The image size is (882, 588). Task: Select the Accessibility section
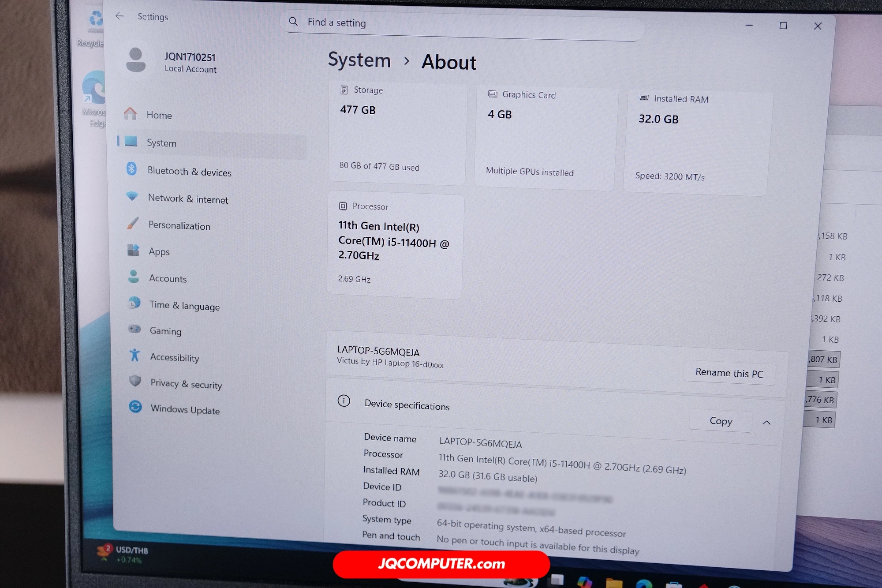tap(174, 357)
